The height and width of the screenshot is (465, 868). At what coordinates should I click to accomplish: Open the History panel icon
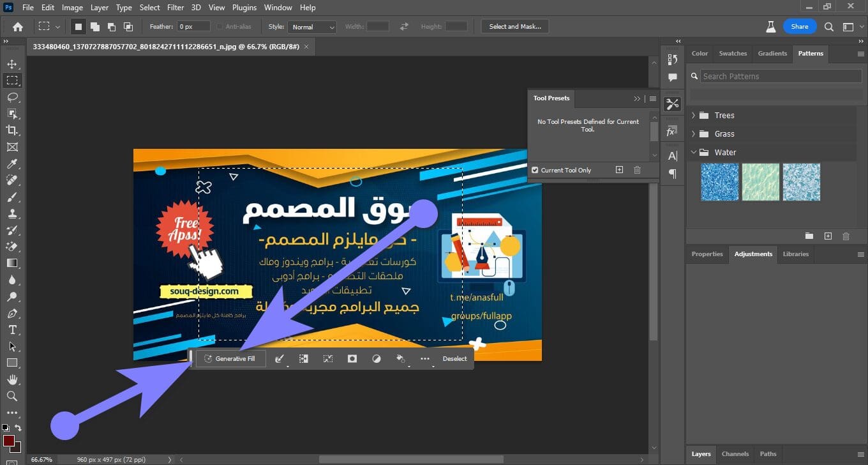point(672,59)
